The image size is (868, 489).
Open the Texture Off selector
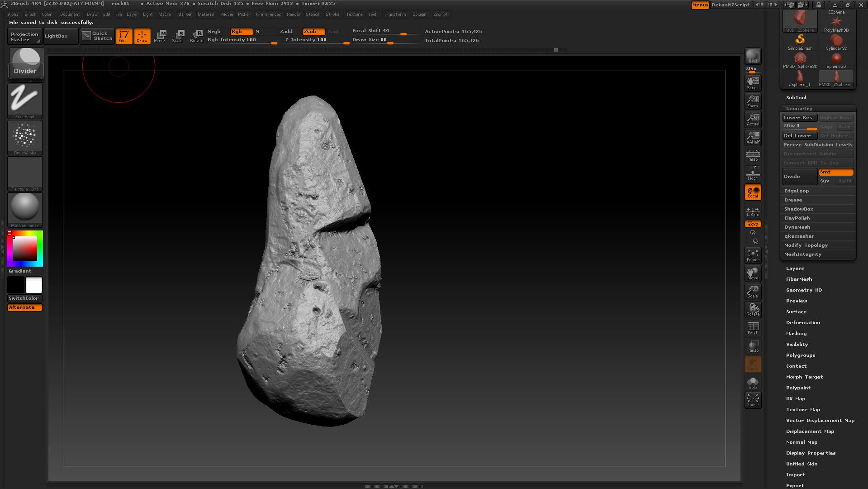click(x=25, y=174)
